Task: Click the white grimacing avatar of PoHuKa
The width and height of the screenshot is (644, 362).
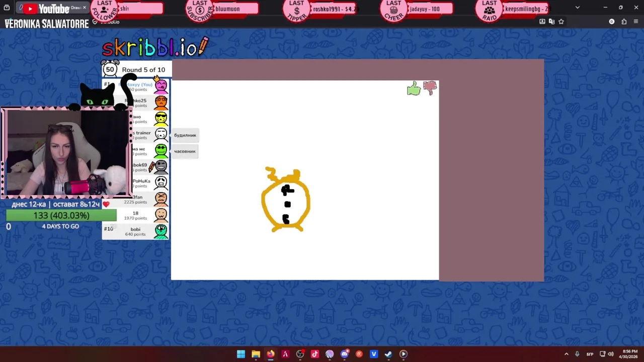Action: tap(161, 183)
